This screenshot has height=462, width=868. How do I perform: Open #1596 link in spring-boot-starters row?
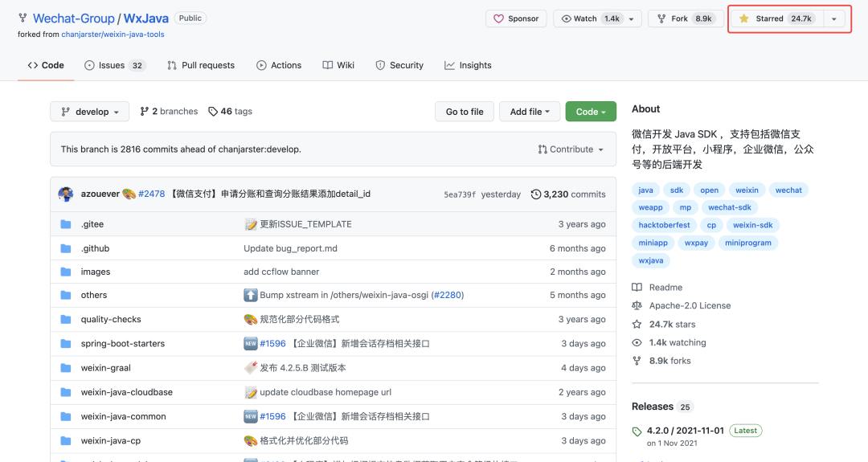273,344
